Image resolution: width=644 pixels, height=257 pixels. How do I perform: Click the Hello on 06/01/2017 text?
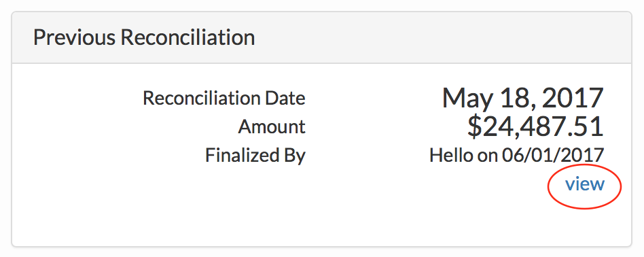coord(516,156)
